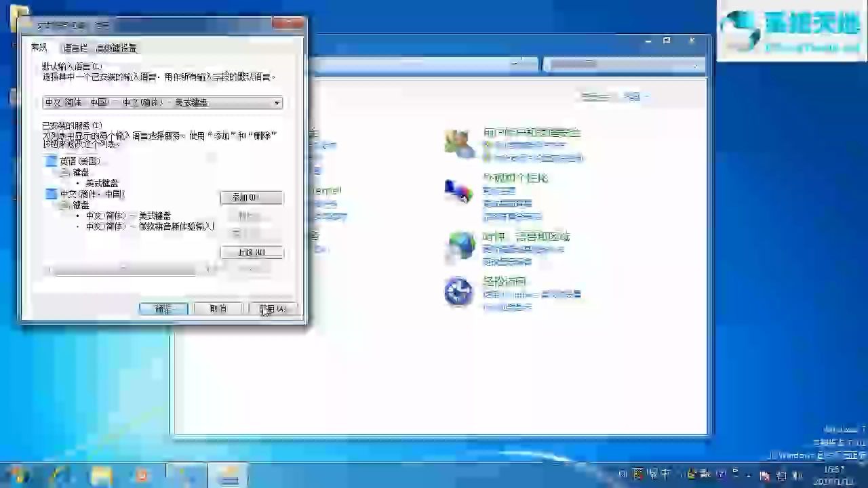Click the 中 input language indicator in the tray
The width and height of the screenshot is (868, 488).
pyautogui.click(x=665, y=474)
